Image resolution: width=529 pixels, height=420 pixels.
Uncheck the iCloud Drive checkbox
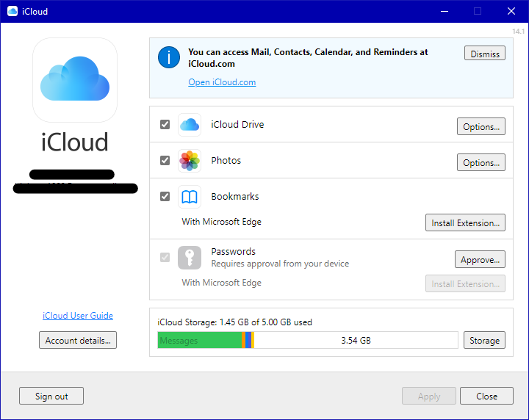pyautogui.click(x=165, y=125)
